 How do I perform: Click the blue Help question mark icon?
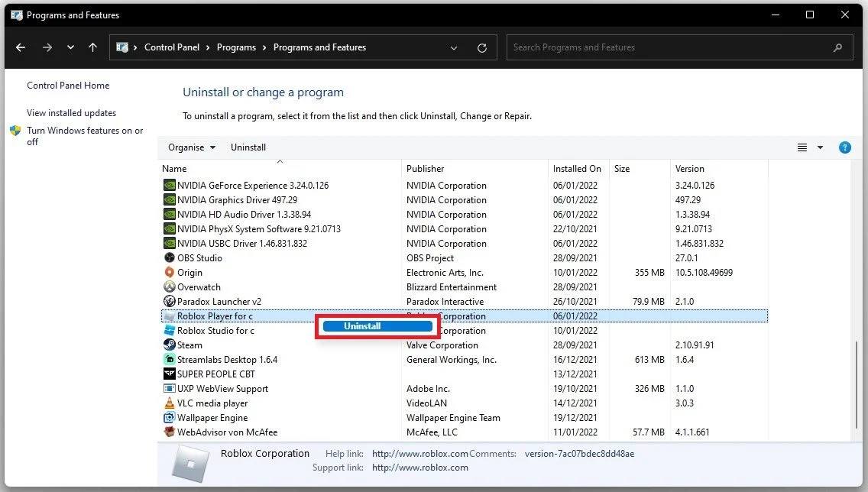845,147
